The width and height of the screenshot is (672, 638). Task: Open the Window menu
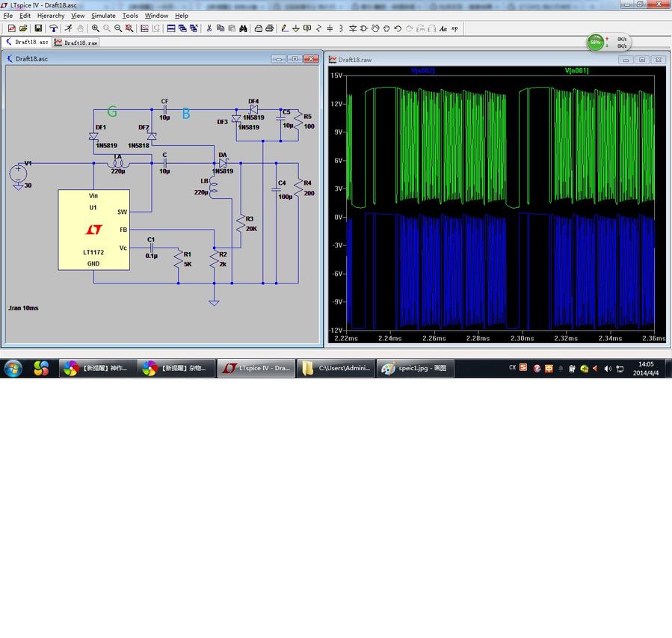click(x=156, y=16)
